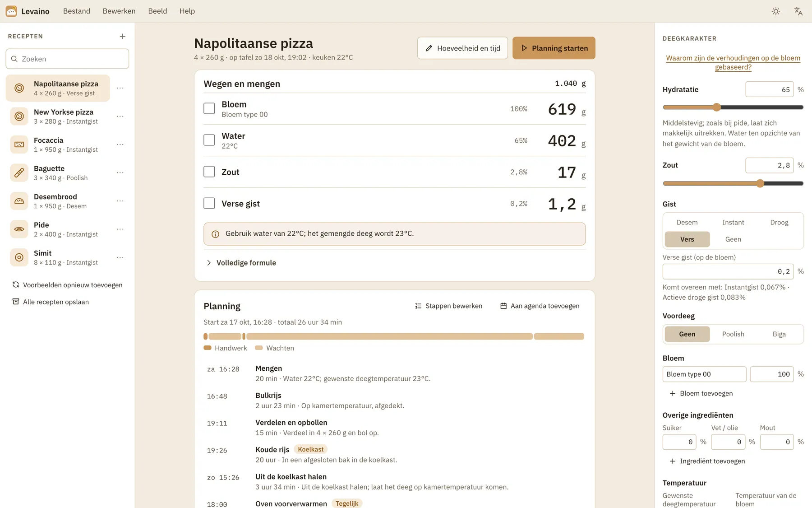Check off the Zout ingredient
The image size is (812, 508).
209,172
